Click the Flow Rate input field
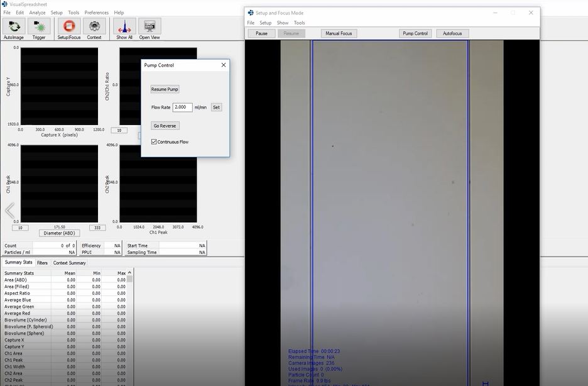The height and width of the screenshot is (386, 588). pos(182,108)
